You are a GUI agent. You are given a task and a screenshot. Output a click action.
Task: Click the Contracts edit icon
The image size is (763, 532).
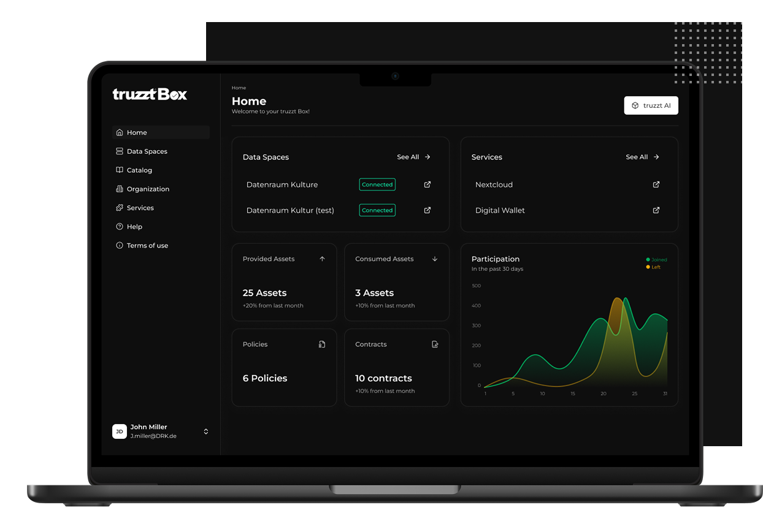point(435,344)
